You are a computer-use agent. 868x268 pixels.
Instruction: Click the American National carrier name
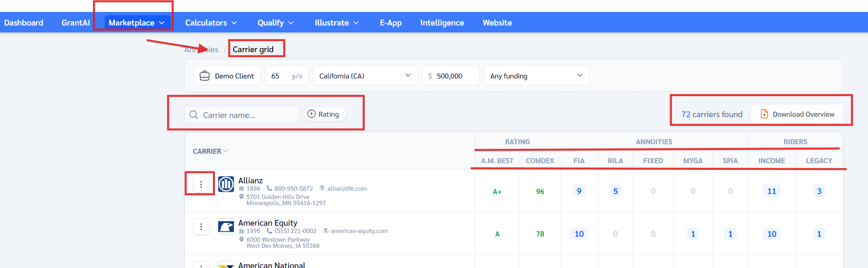(271, 265)
